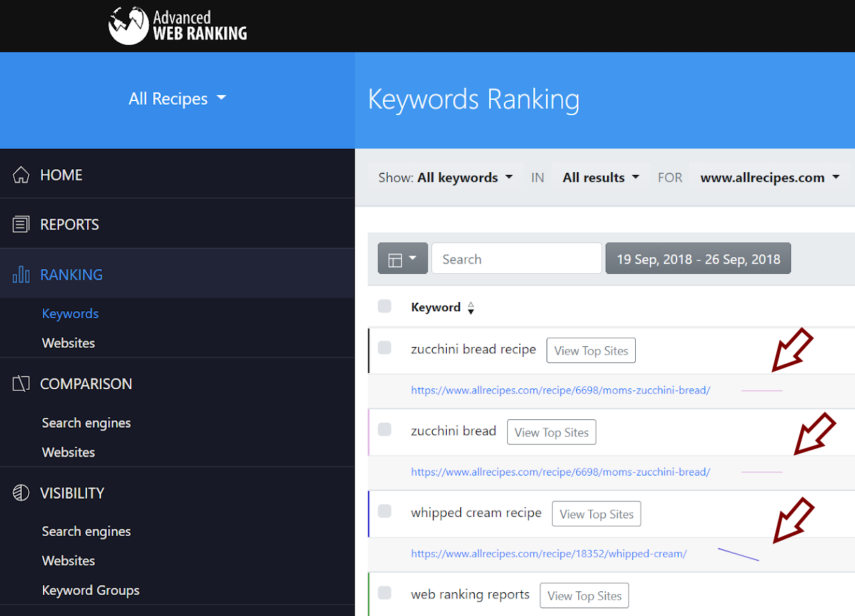855x616 pixels.
Task: Open the All Recipes project dropdown
Action: [178, 99]
